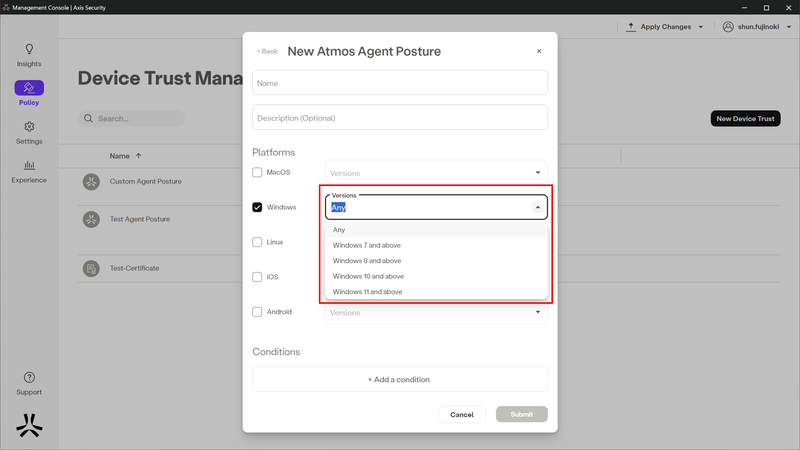This screenshot has height=450, width=800.
Task: Click the Cancel button
Action: point(462,414)
